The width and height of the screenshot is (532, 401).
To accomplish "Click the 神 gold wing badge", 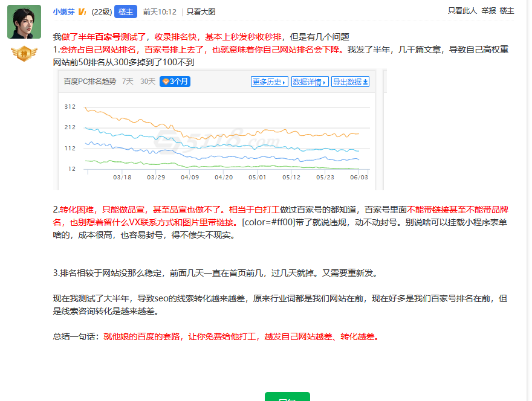I will pos(24,54).
